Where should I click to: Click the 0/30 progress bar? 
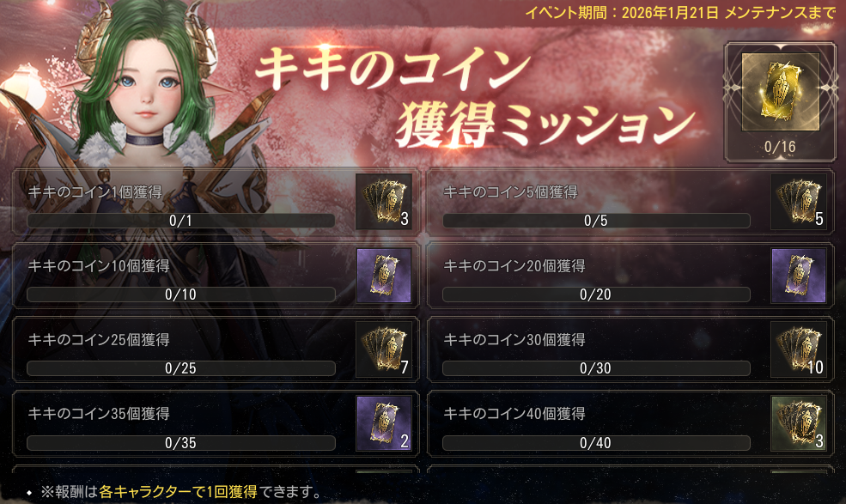(596, 368)
